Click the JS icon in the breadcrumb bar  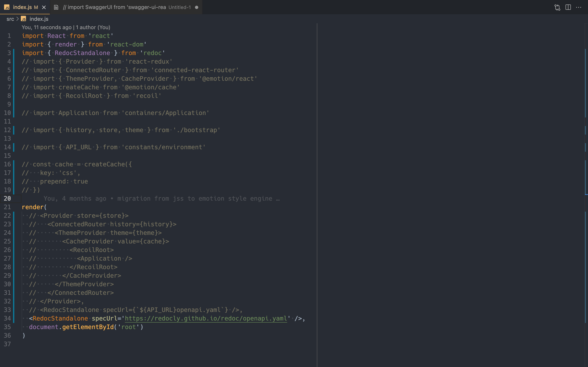point(23,19)
